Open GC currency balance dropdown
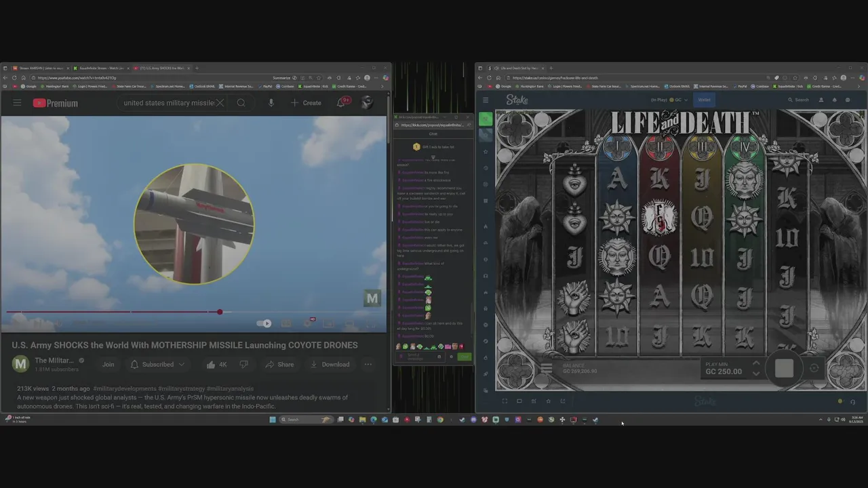The image size is (868, 488). 679,100
